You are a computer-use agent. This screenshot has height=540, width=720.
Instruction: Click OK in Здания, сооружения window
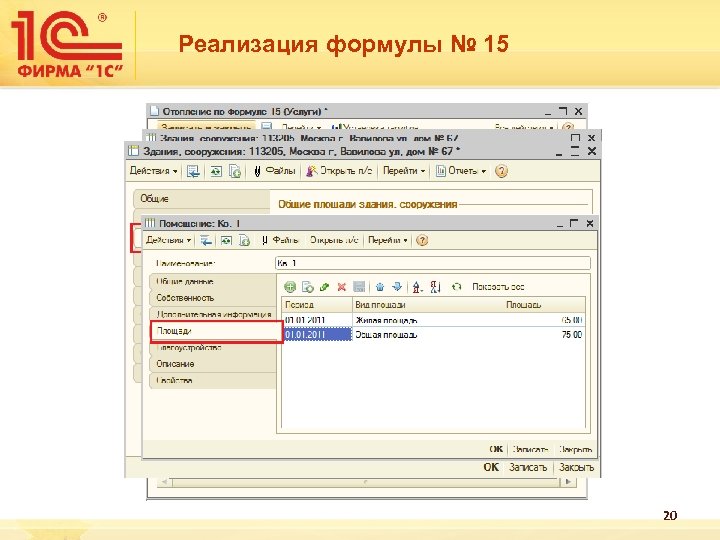[x=491, y=467]
